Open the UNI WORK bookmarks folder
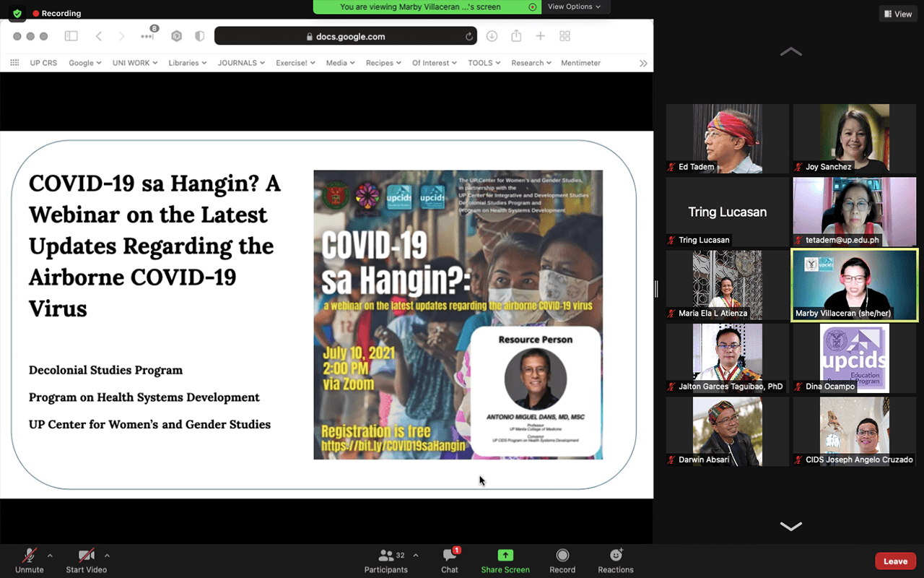The width and height of the screenshot is (924, 578). tap(135, 63)
